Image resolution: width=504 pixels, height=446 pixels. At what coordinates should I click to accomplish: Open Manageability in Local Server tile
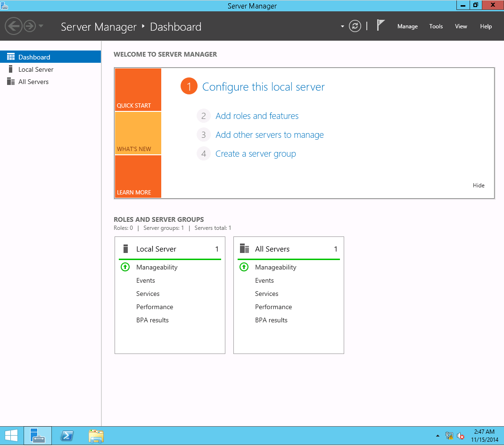(x=157, y=268)
